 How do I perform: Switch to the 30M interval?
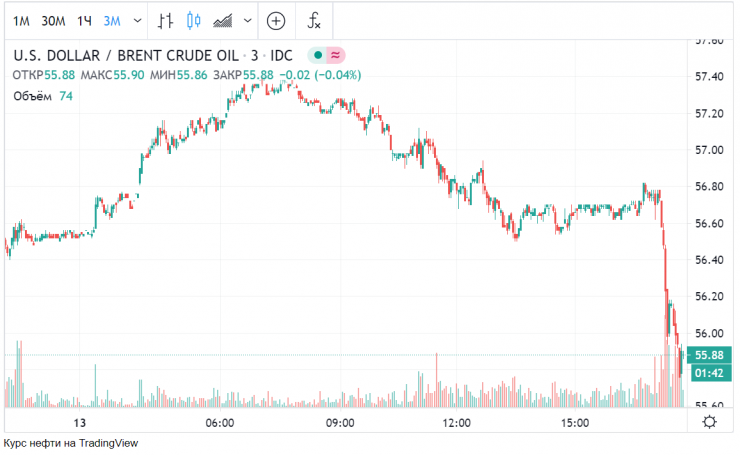coord(53,20)
